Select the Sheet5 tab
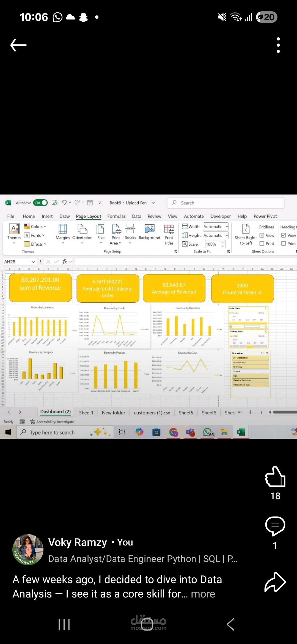 [x=186, y=413]
